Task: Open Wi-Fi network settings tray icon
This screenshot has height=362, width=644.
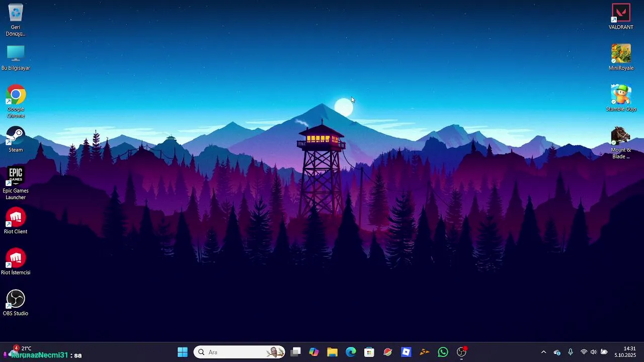Action: pos(584,352)
